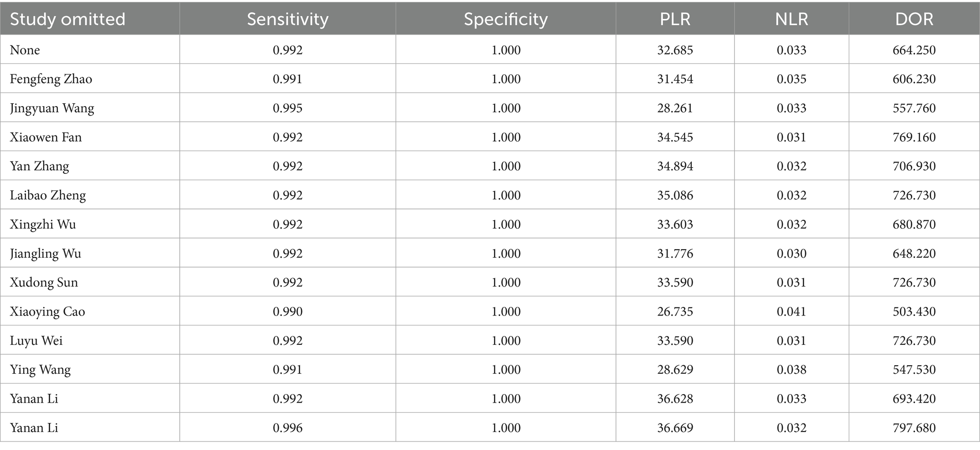Image resolution: width=980 pixels, height=450 pixels.
Task: Select the Xiaoying Cao row label
Action: coord(47,312)
